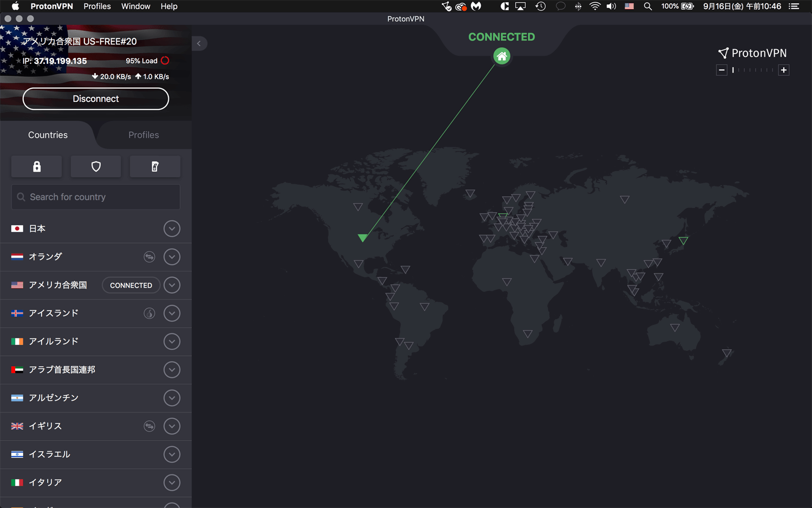Screen dimensions: 812x508
Task: Open the Window menu
Action: click(135, 6)
